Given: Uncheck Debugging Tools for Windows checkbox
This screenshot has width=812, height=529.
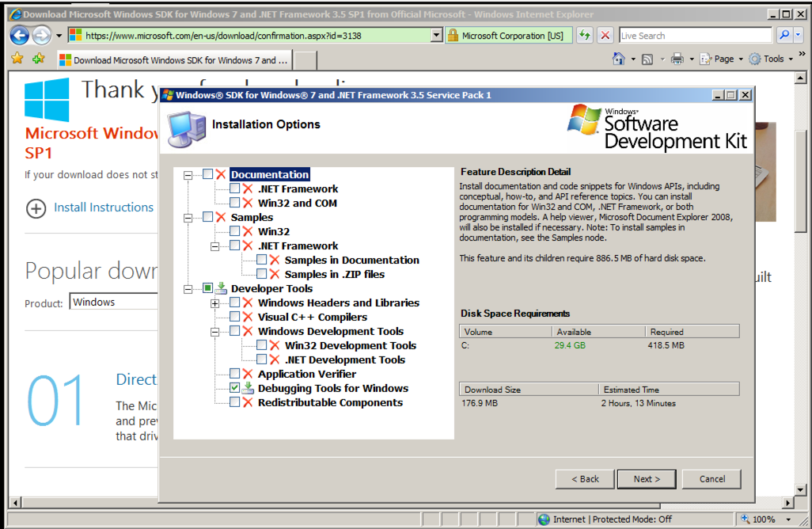Looking at the screenshot, I should (x=234, y=388).
